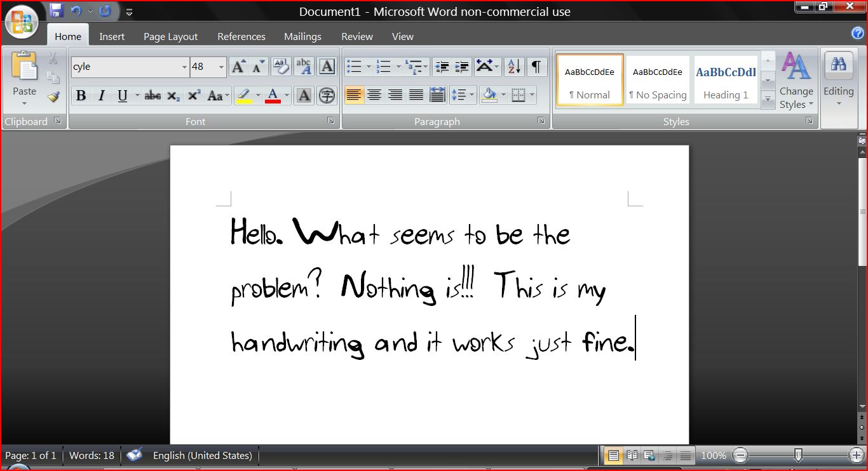The image size is (868, 471).
Task: Decrease paragraph indent
Action: pos(442,67)
